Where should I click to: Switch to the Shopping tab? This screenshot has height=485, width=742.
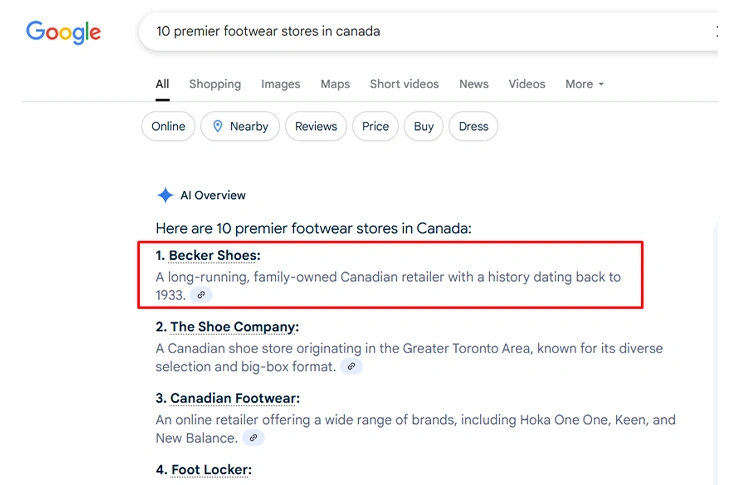point(215,84)
